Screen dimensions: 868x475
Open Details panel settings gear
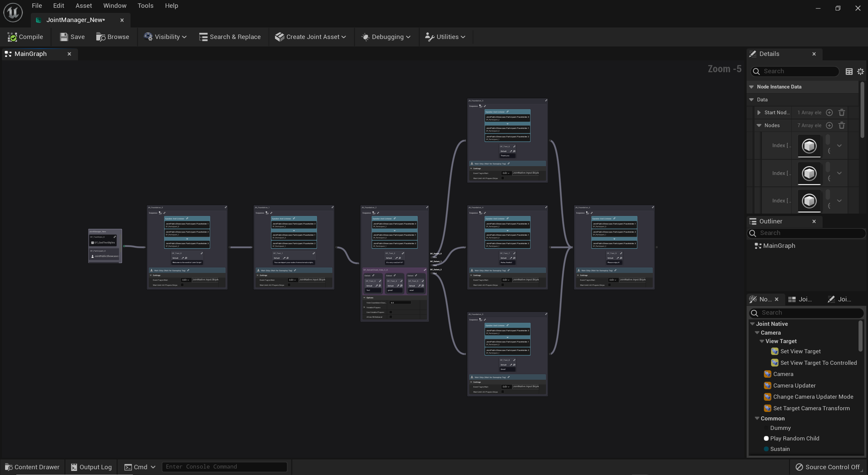click(x=861, y=72)
